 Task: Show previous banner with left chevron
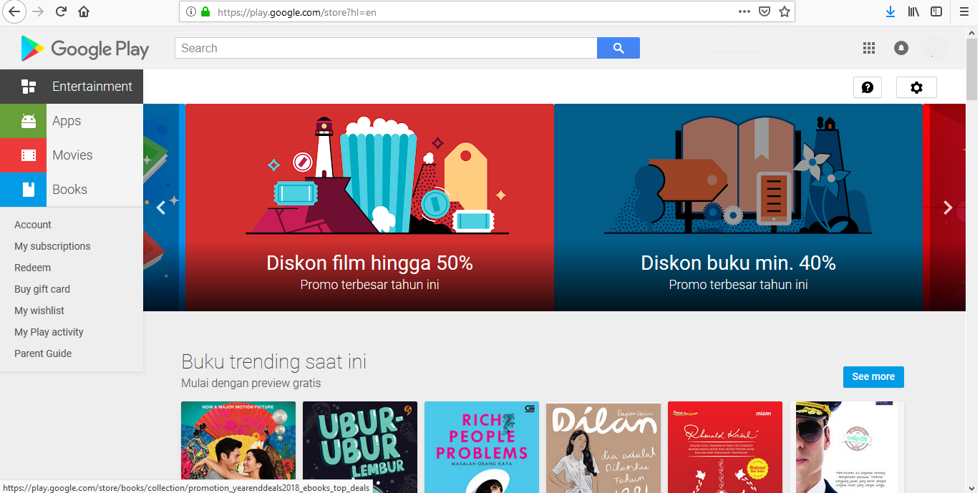click(161, 208)
